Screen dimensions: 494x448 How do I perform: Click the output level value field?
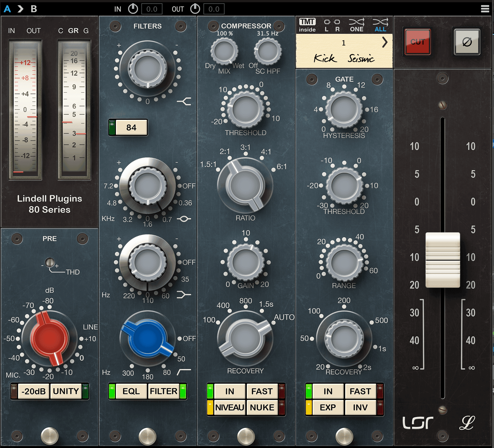tap(214, 9)
